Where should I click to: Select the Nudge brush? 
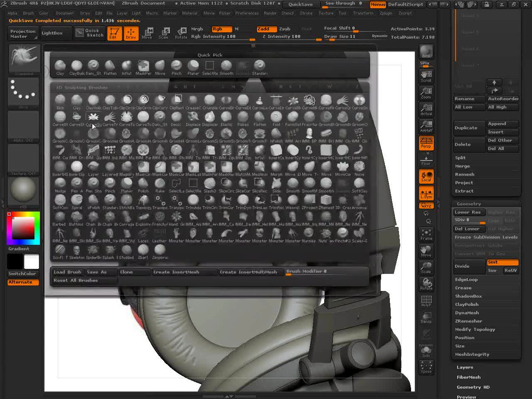(x=60, y=185)
